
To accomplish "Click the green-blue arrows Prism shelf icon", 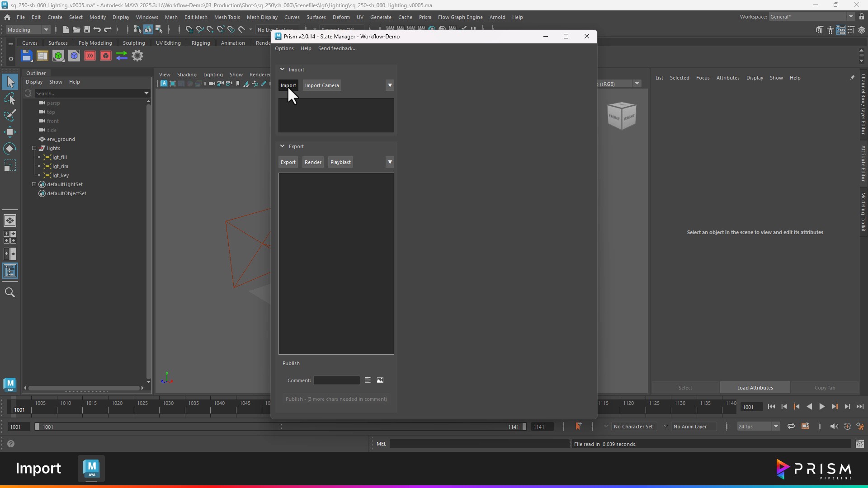I will (122, 56).
